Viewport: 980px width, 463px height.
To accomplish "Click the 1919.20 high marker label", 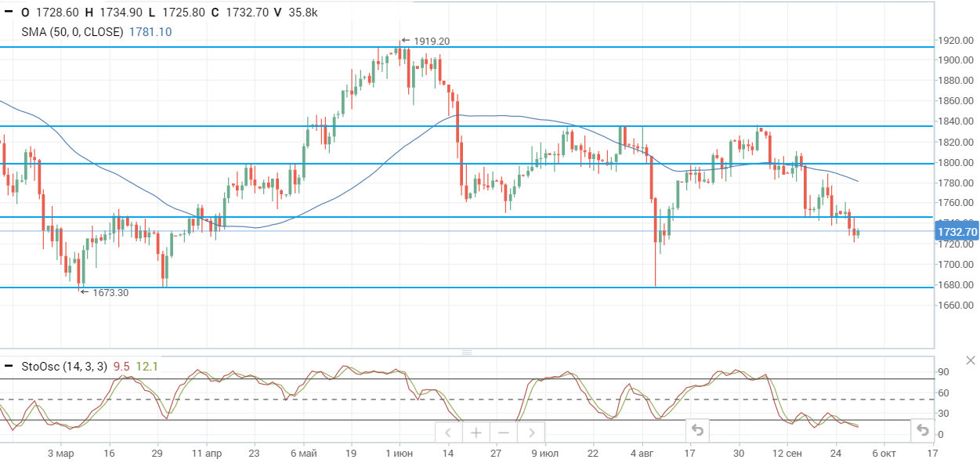I will click(432, 41).
